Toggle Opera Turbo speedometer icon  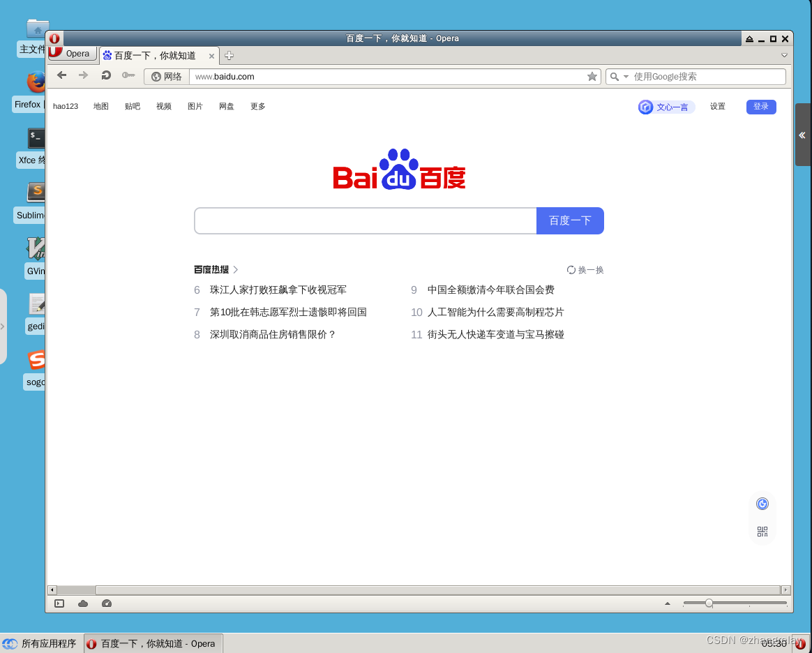pos(107,603)
